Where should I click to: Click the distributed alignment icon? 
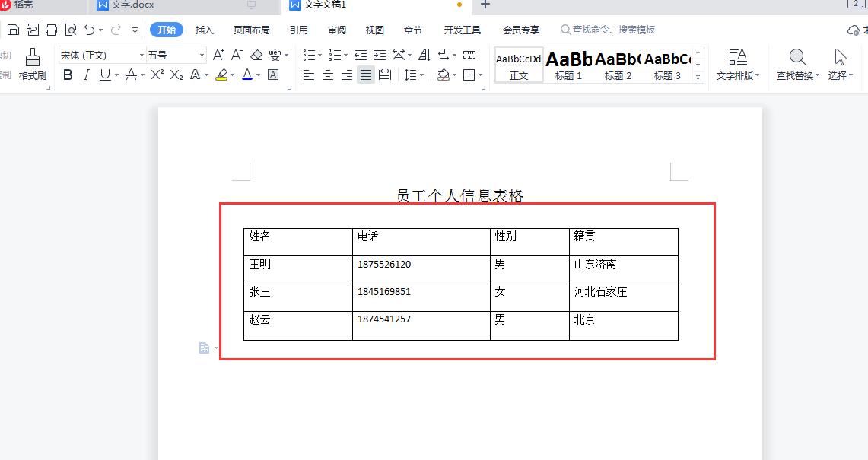click(385, 75)
